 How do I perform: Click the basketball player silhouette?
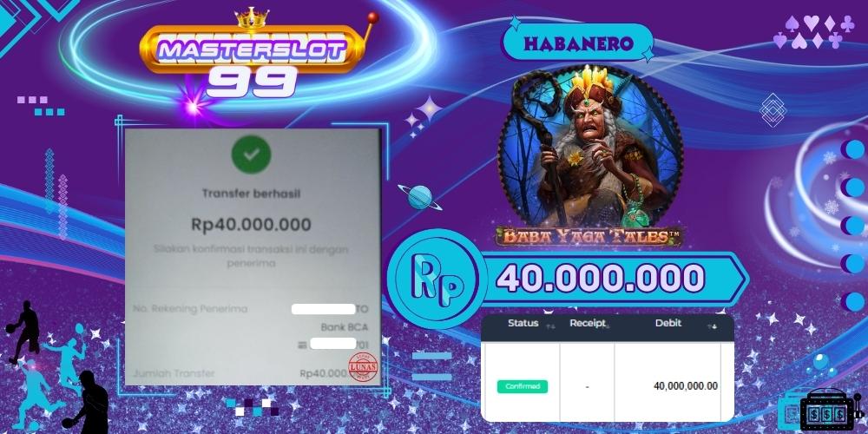point(23,332)
